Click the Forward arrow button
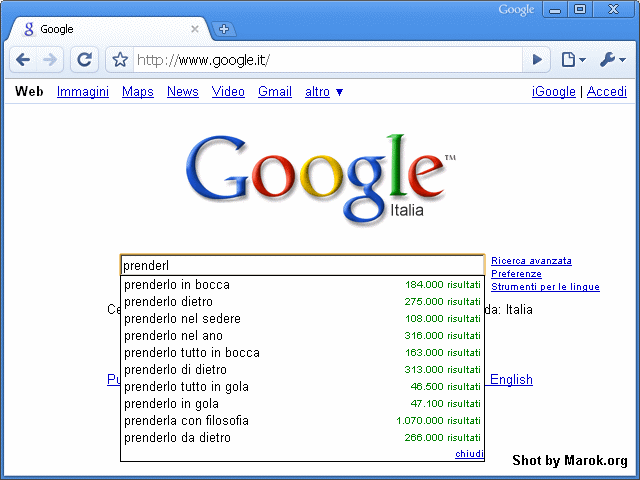 [50, 60]
